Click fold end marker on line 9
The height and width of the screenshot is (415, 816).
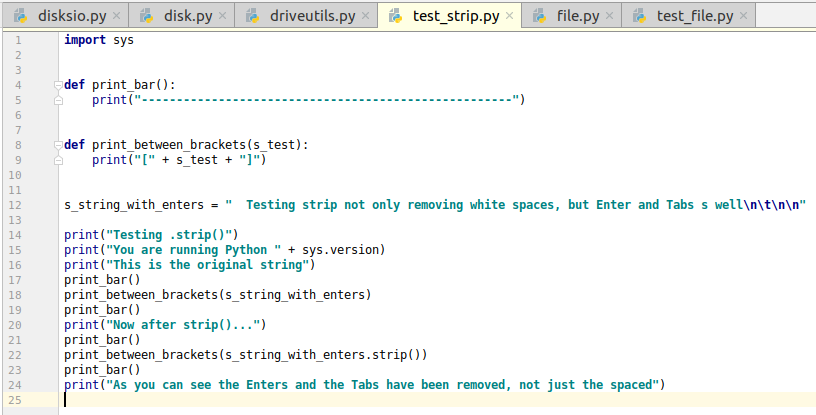pyautogui.click(x=58, y=160)
